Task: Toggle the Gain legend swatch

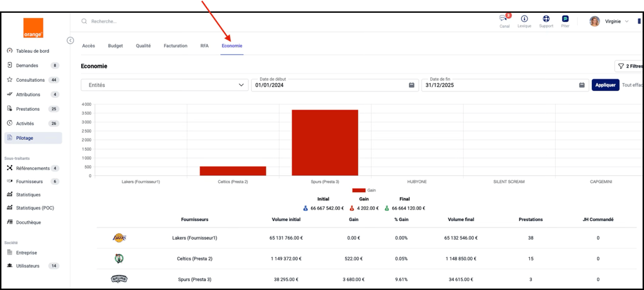Action: [x=359, y=190]
